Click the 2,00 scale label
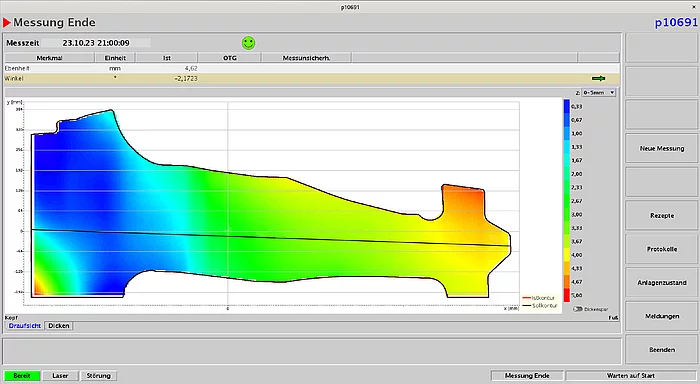This screenshot has width=700, height=384. (576, 174)
